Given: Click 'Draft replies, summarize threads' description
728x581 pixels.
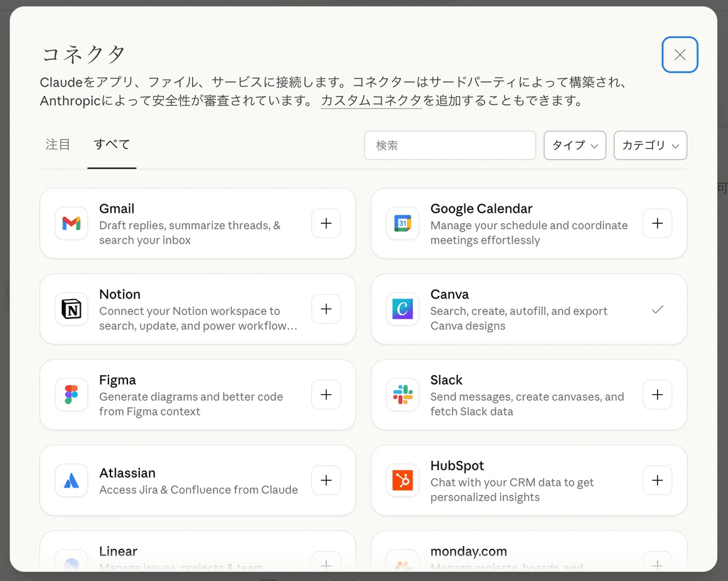Looking at the screenshot, I should point(190,233).
